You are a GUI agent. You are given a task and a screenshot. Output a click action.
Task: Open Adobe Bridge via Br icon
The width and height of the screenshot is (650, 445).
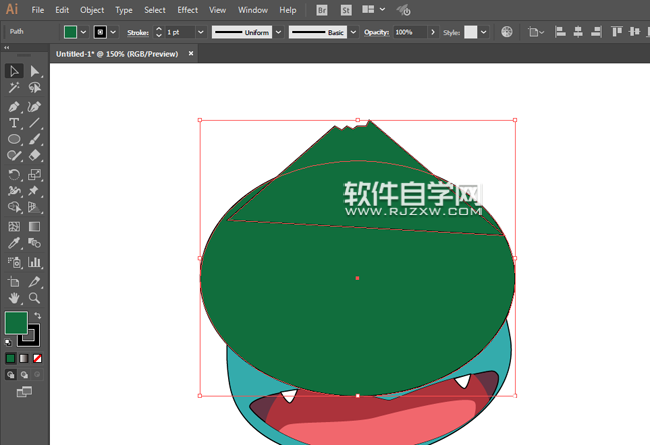(x=322, y=10)
